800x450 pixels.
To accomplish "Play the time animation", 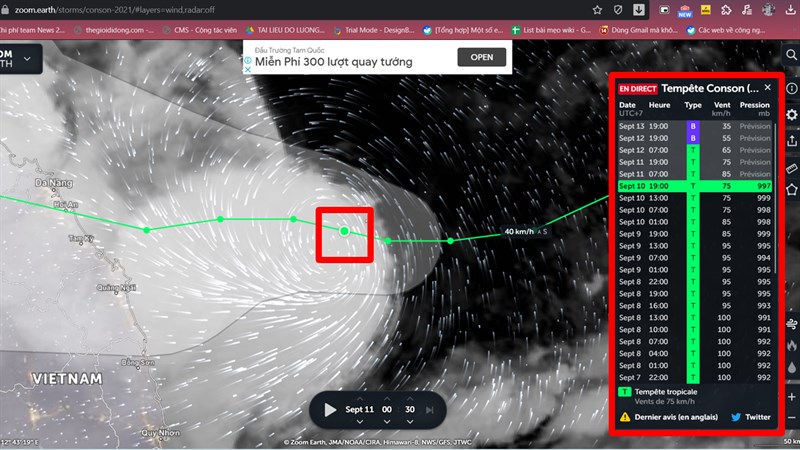I will pyautogui.click(x=330, y=410).
